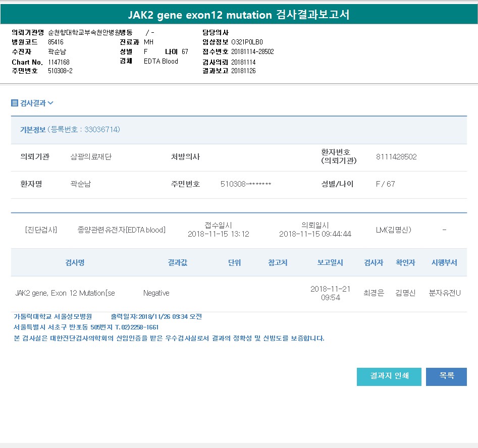This screenshot has height=448, width=478.
Task: Click the 검사명 column header
Action: click(75, 263)
